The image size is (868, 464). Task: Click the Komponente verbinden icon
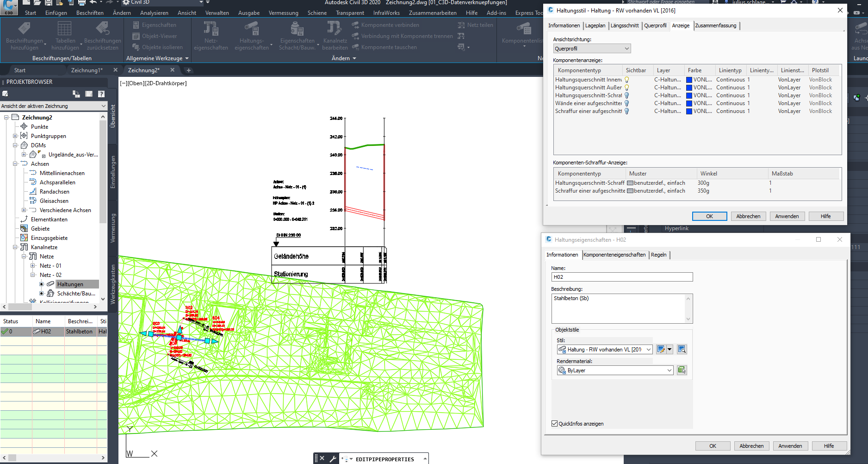pyautogui.click(x=356, y=25)
